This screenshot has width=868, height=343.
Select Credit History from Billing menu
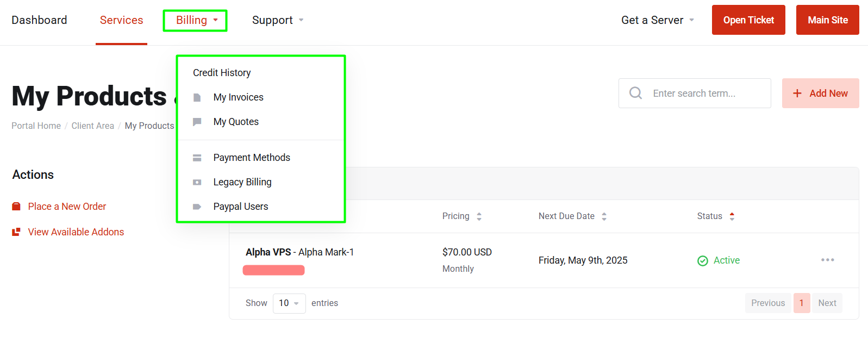(222, 73)
